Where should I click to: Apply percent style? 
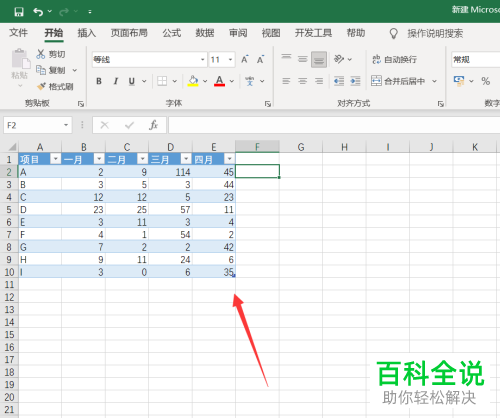[485, 81]
